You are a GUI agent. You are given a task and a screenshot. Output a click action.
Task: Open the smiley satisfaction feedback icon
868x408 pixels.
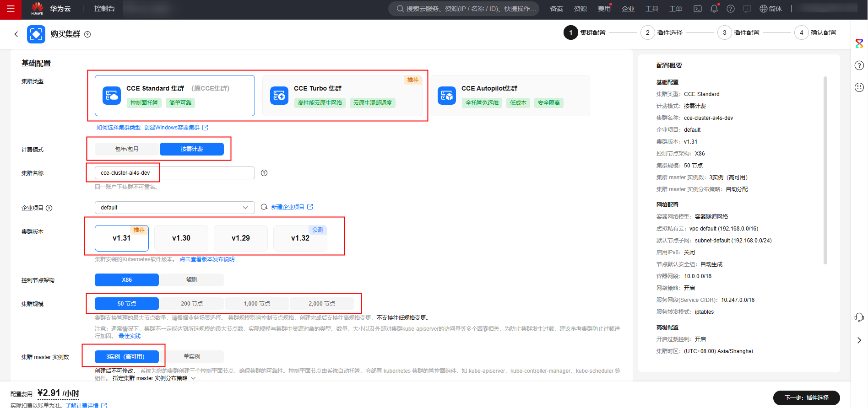859,87
